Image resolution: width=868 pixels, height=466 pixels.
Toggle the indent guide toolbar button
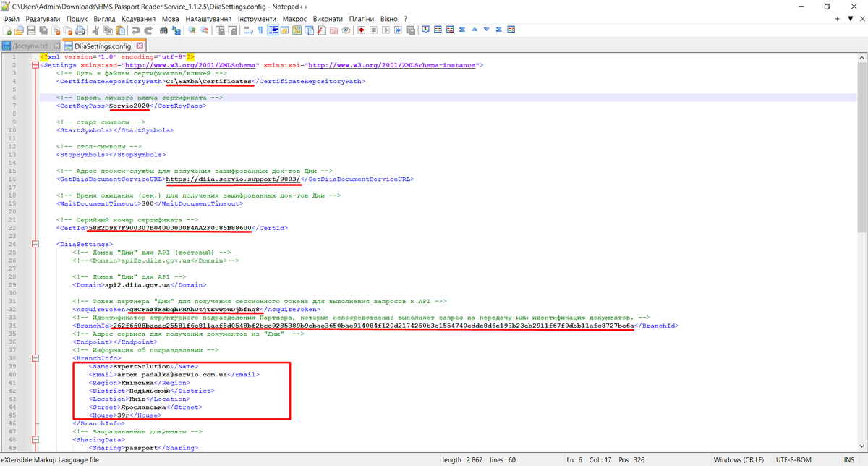[273, 30]
